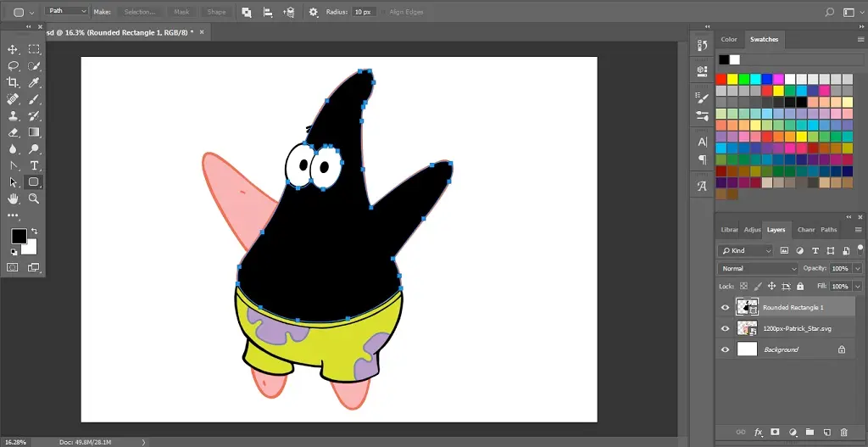Screen dimensions: 868x447
Task: Switch to the Channels tab
Action: point(805,229)
